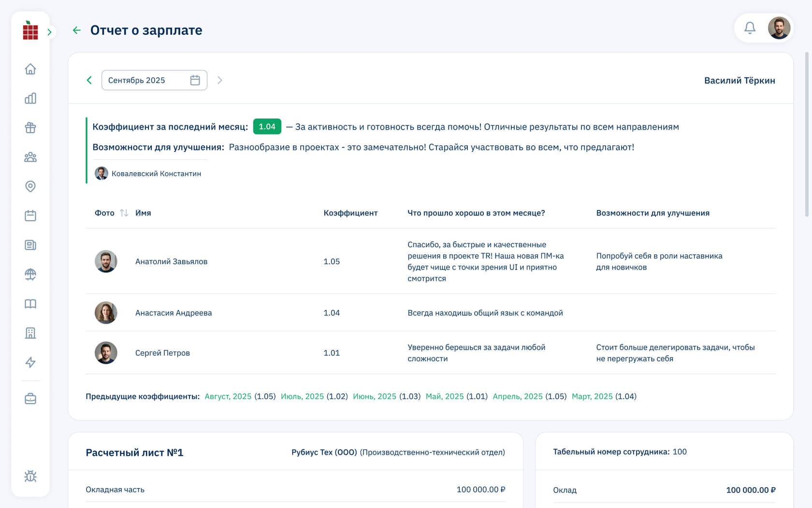
Task: Click the Расчетный лист №1 heading
Action: pos(134,452)
